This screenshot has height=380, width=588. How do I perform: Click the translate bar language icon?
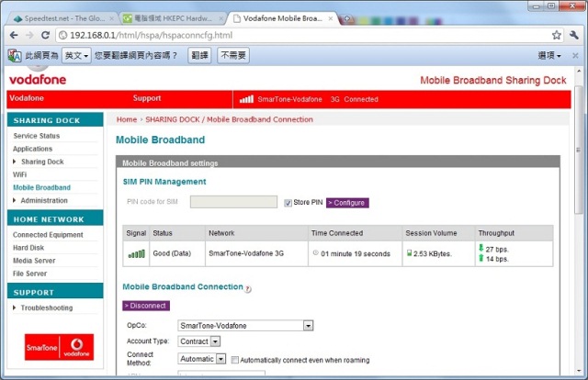[x=15, y=56]
